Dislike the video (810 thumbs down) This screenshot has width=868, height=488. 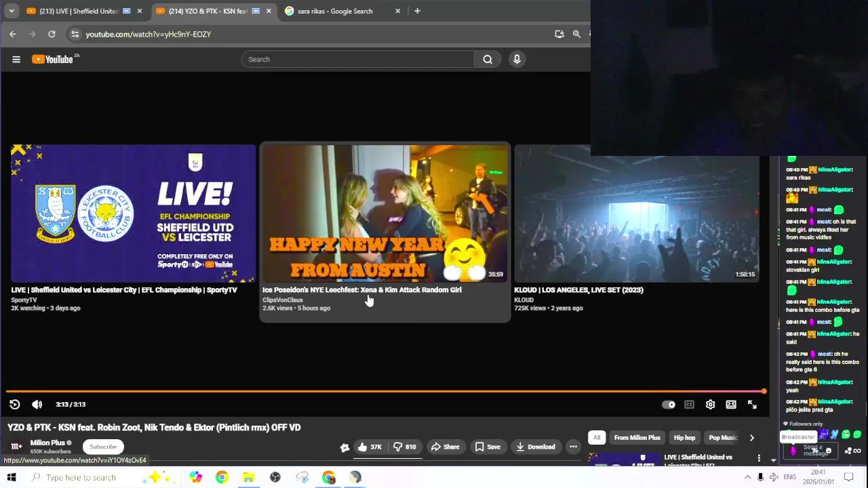pyautogui.click(x=406, y=447)
